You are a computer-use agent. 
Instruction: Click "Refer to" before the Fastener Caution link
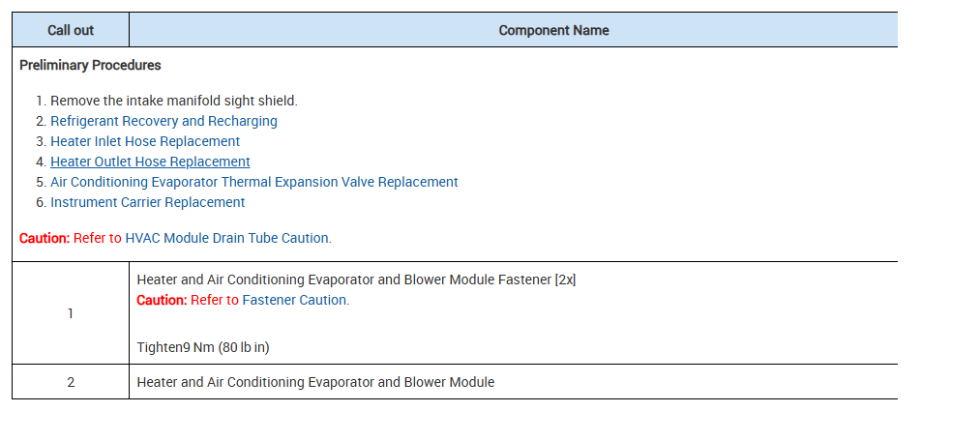click(214, 300)
